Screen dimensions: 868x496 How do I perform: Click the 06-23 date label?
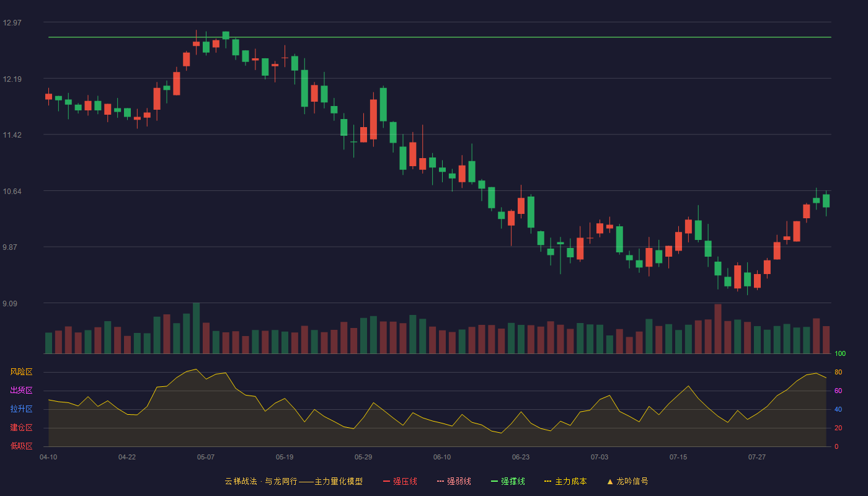pyautogui.click(x=521, y=457)
